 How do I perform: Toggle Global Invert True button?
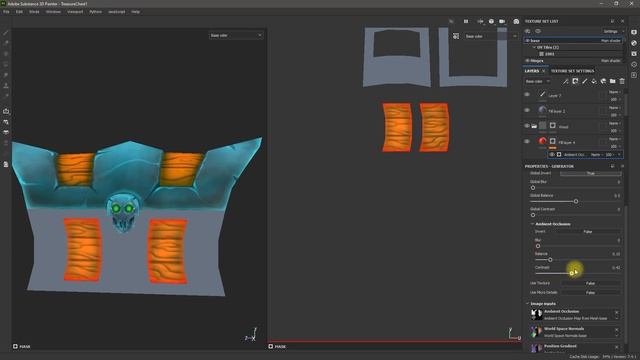tap(591, 173)
